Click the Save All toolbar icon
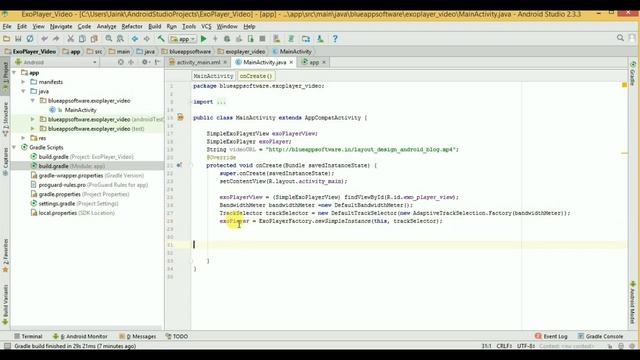 pos(18,39)
